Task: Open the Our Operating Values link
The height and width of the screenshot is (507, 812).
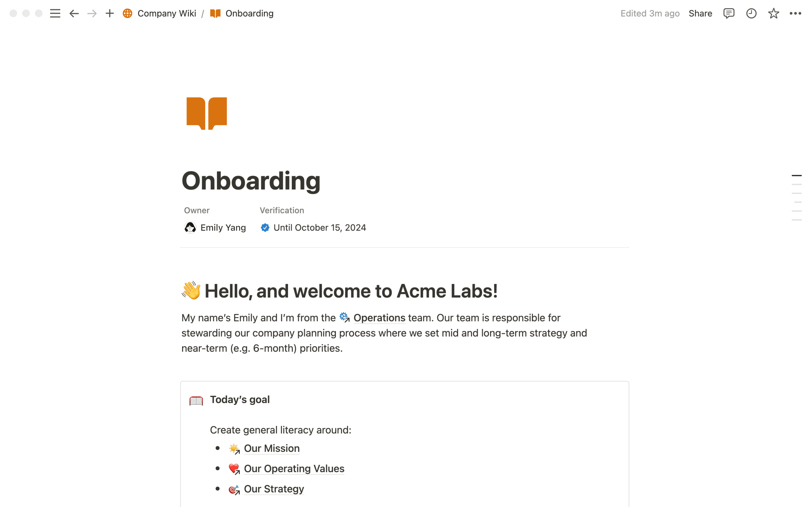Action: tap(294, 468)
